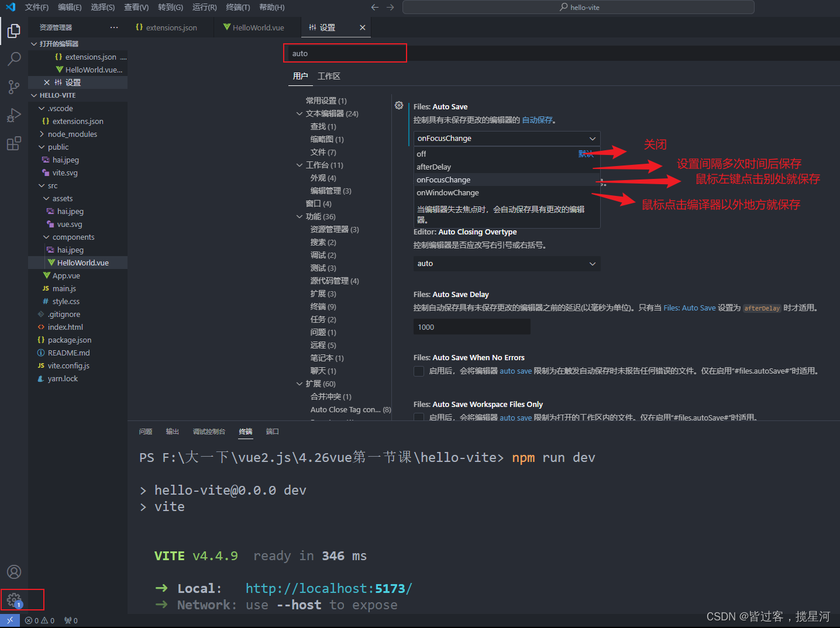The width and height of the screenshot is (840, 628).
Task: Select off option in Auto Save list
Action: 507,154
